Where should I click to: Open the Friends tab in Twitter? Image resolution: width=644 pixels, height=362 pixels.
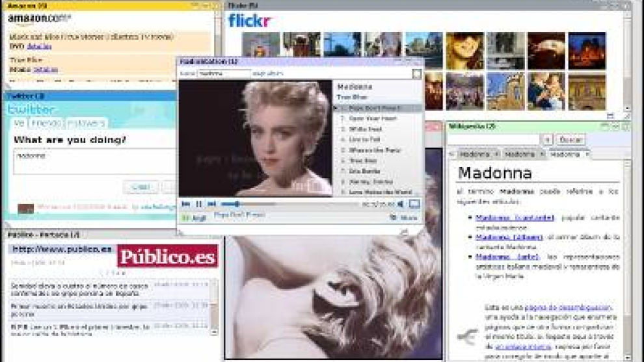(x=46, y=123)
